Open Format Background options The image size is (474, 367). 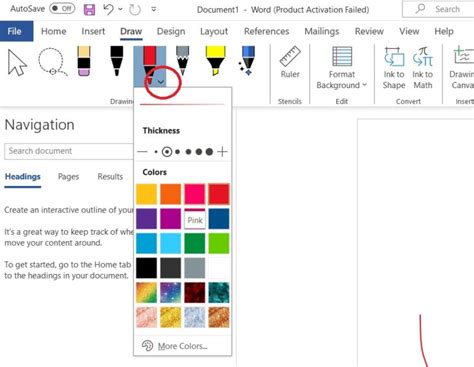[342, 68]
